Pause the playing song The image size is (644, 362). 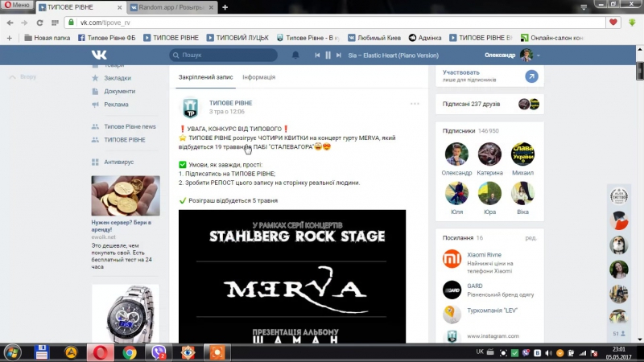(328, 55)
